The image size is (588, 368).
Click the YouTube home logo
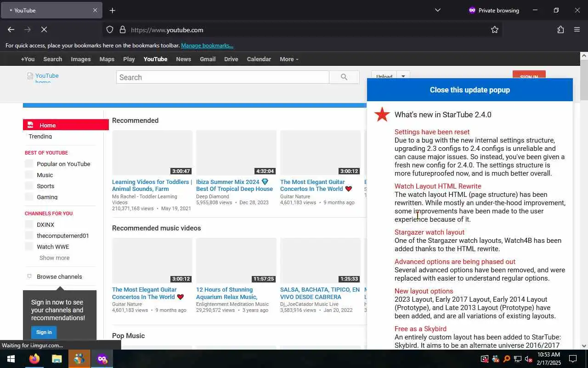coord(43,78)
